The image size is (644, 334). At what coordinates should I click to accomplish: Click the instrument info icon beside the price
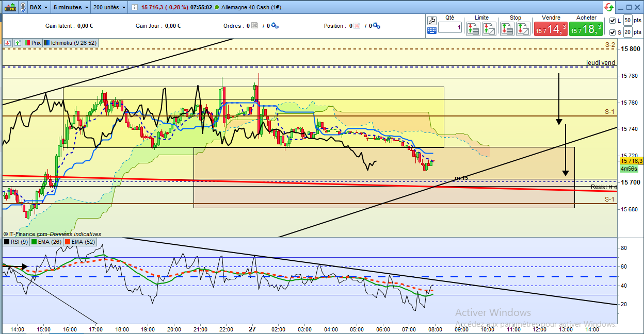point(134,8)
